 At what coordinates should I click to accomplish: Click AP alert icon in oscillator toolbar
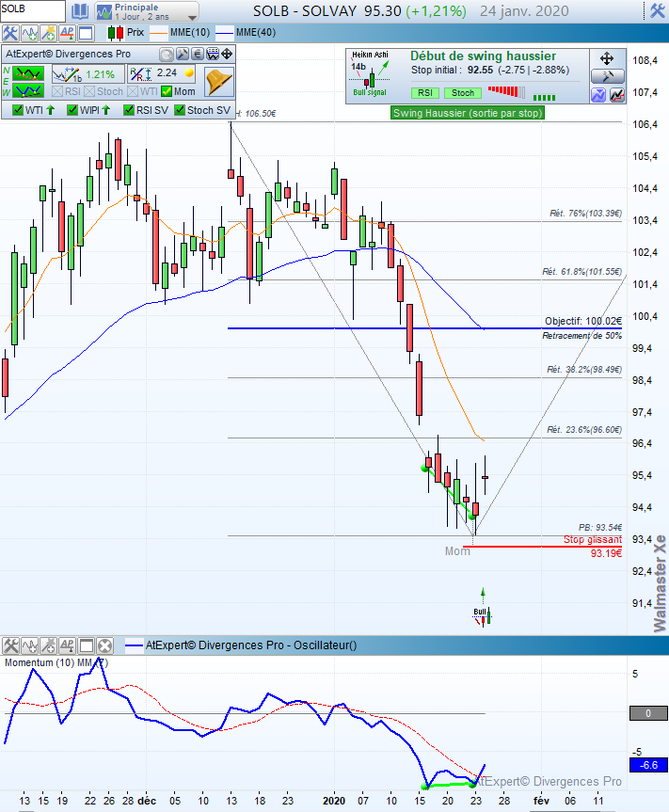click(x=68, y=645)
